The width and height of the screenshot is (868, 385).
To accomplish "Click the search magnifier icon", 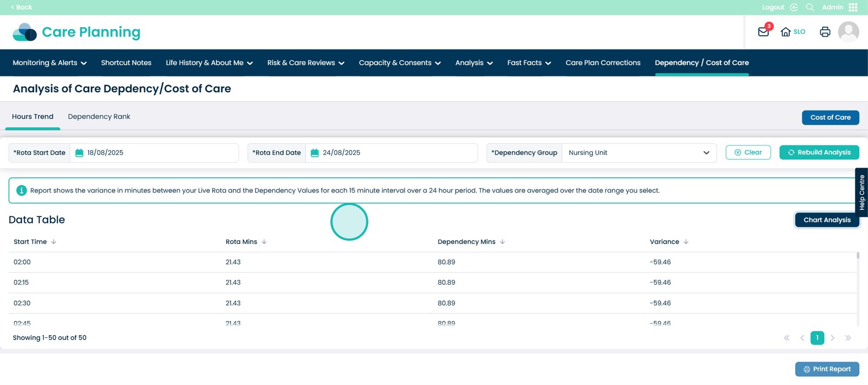I will [x=810, y=8].
